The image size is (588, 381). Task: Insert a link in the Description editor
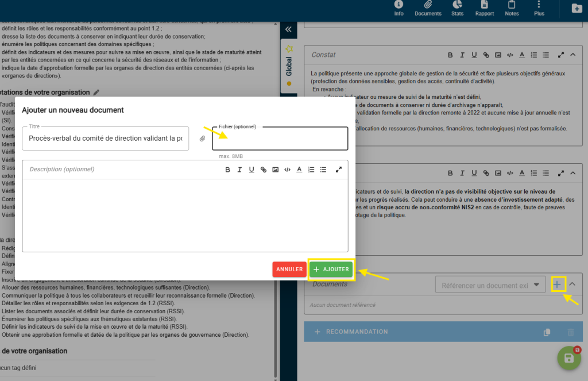[264, 170]
